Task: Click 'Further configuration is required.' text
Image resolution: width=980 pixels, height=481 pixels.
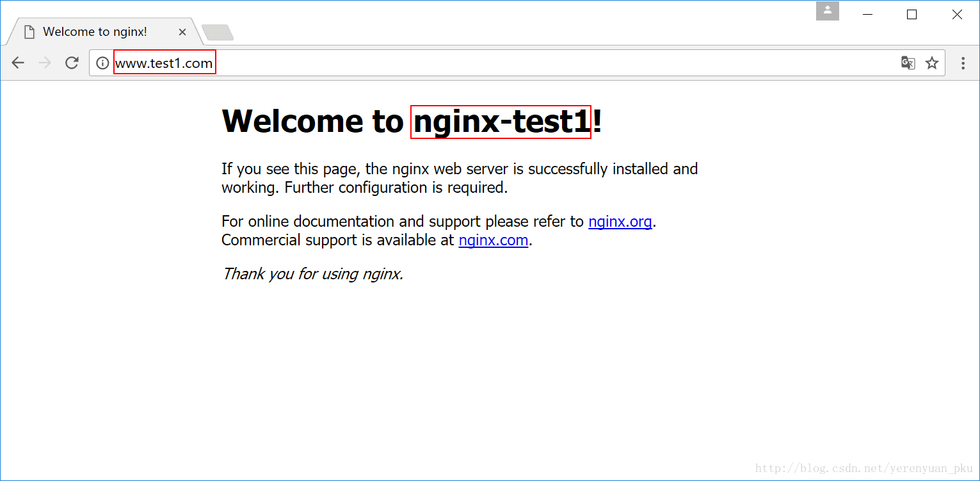Action: (396, 188)
